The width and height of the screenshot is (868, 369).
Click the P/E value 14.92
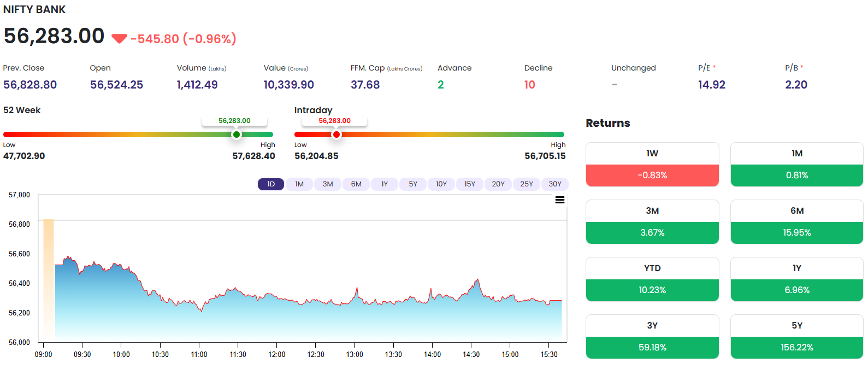[712, 85]
